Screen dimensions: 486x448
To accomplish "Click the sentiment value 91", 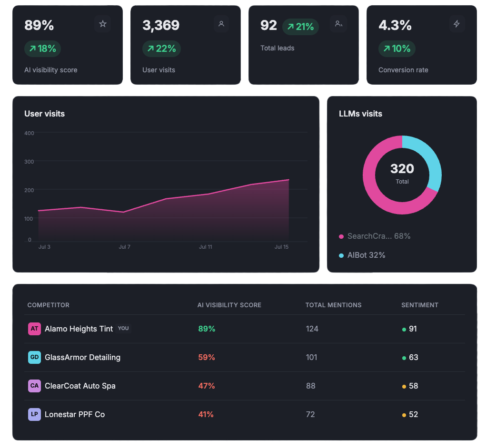I will pyautogui.click(x=413, y=329).
